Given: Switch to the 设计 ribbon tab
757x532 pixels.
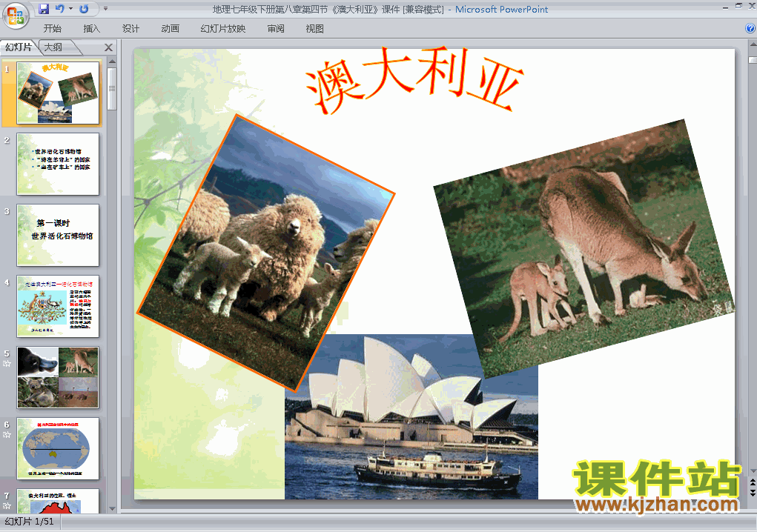Looking at the screenshot, I should click(x=130, y=28).
